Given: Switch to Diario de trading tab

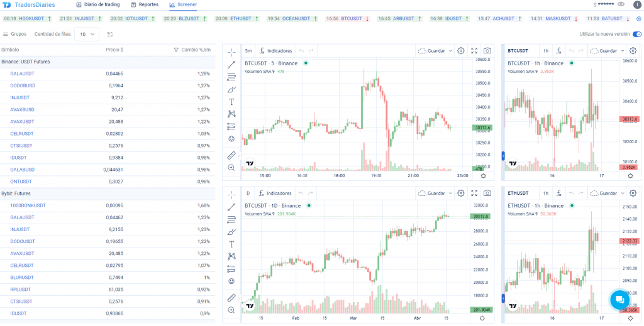Looking at the screenshot, I should pyautogui.click(x=97, y=4).
